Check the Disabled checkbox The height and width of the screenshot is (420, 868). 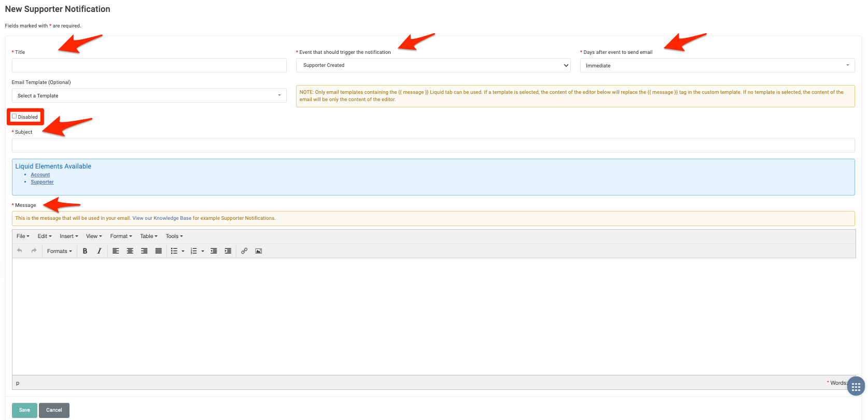15,116
